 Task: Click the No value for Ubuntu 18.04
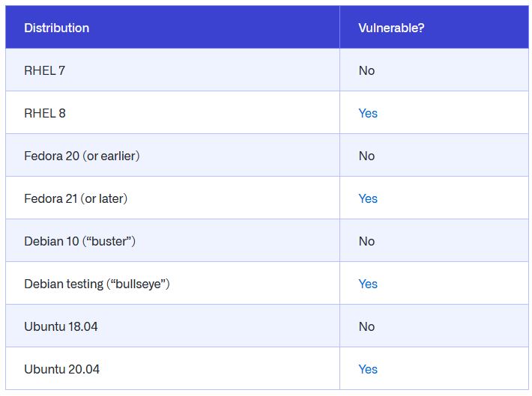tap(366, 326)
